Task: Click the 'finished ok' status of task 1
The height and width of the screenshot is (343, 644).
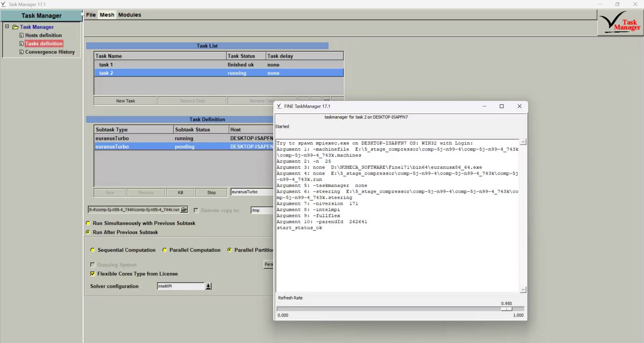Action: [240, 65]
